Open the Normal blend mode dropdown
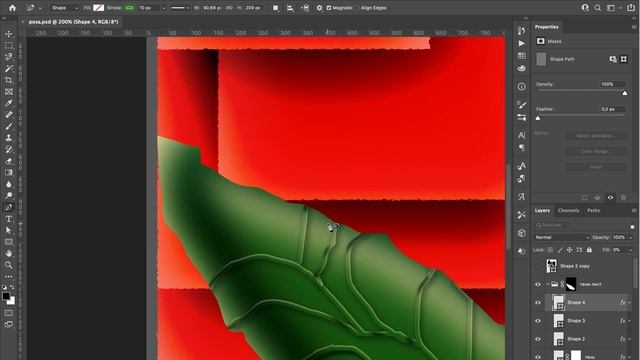Image resolution: width=640 pixels, height=360 pixels. point(562,237)
